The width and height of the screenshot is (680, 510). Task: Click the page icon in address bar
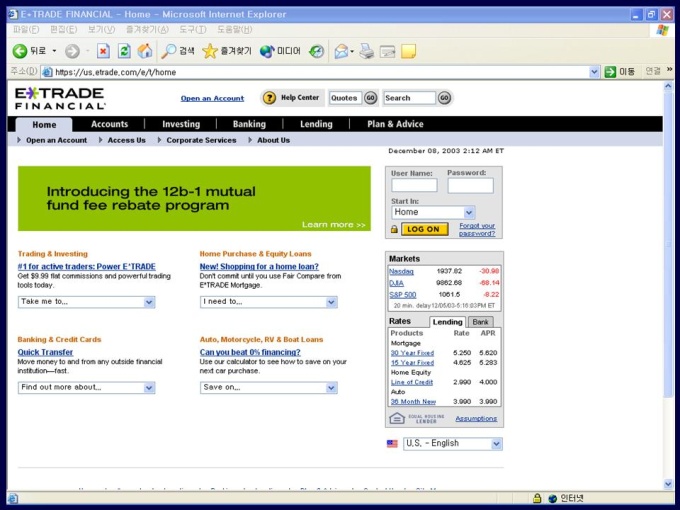click(x=47, y=72)
